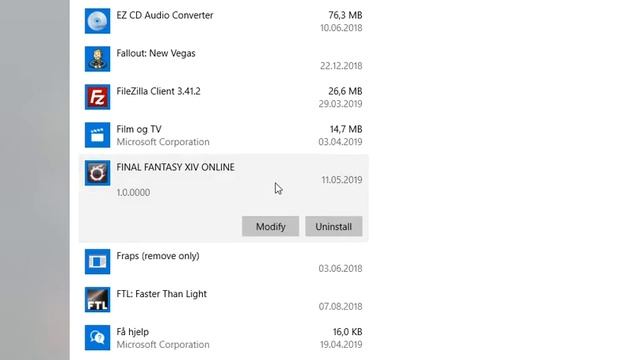Click the date 19.04.2019 for Få hjelp
Image resolution: width=640 pixels, height=360 pixels.
pos(341,344)
